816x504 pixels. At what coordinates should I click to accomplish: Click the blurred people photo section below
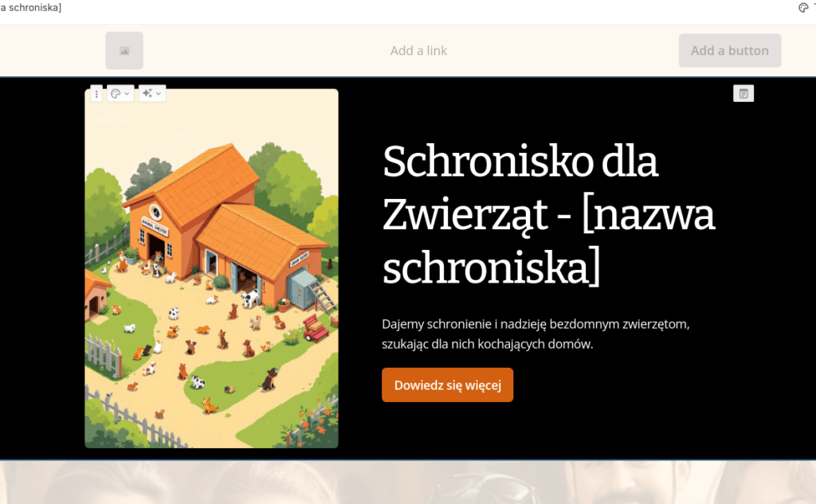(x=408, y=483)
